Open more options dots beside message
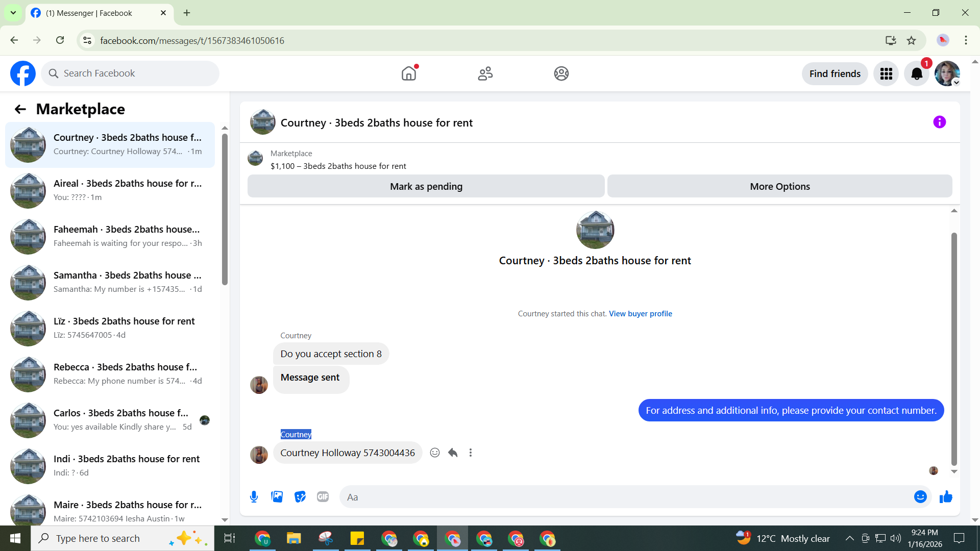This screenshot has width=980, height=551. 471,453
